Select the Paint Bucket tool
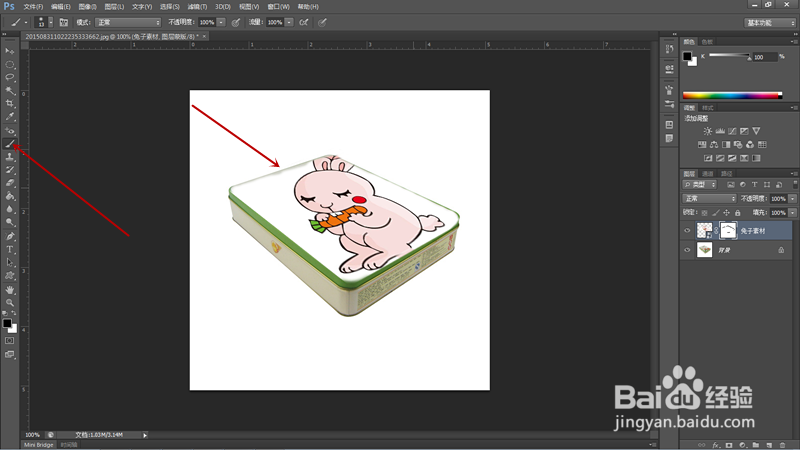 click(x=10, y=196)
